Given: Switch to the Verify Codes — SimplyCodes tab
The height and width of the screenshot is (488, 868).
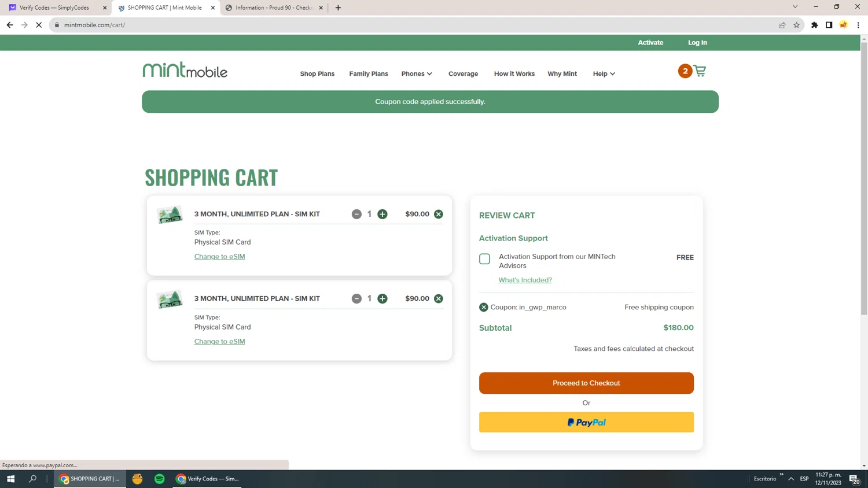Looking at the screenshot, I should (54, 8).
